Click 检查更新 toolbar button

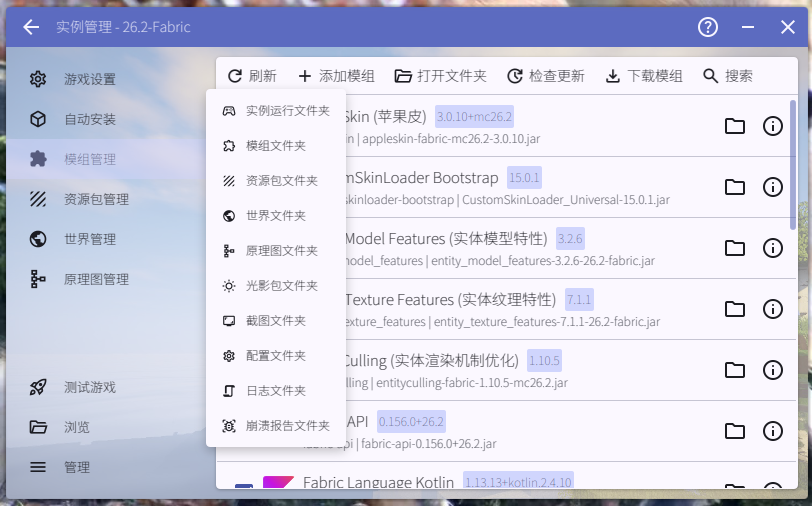click(545, 76)
